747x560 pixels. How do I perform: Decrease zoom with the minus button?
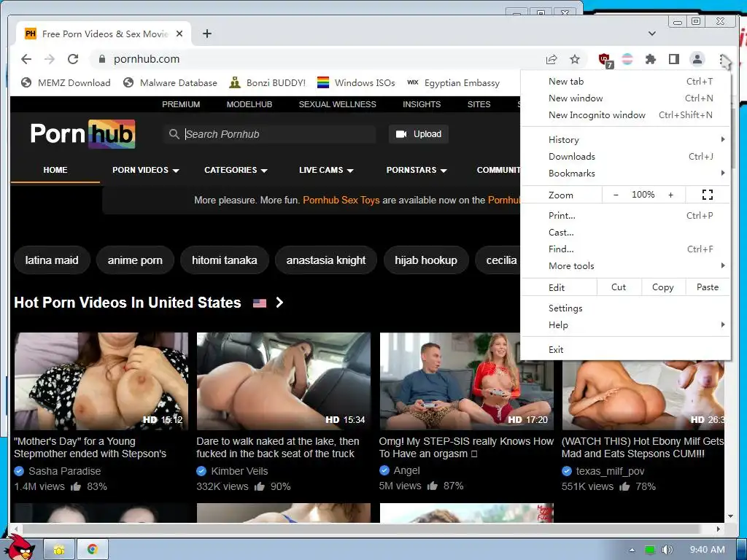[616, 195]
